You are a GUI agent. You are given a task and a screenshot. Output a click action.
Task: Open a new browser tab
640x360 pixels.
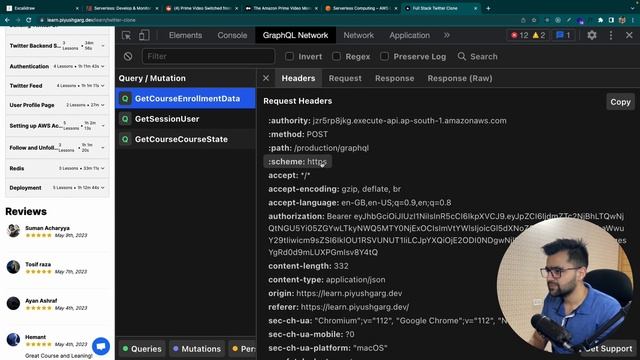point(488,8)
